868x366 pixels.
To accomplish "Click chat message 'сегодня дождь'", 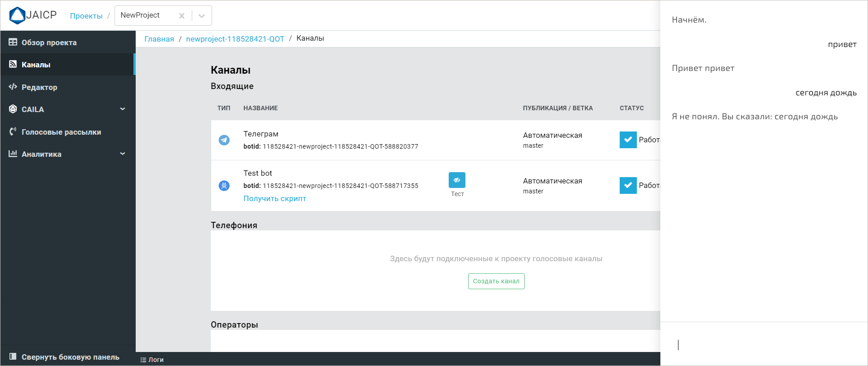I will coord(826,93).
